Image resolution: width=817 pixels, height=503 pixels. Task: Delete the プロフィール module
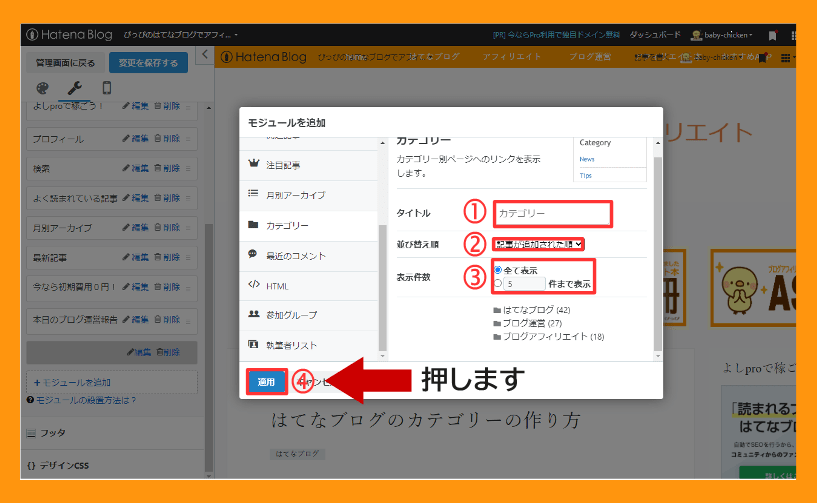click(167, 139)
